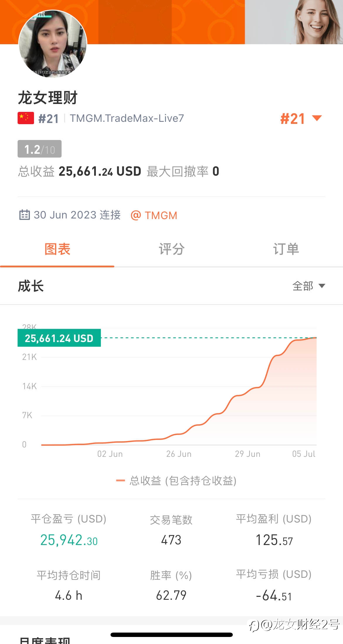The image size is (343, 644).
Task: Tap the 05 Jul chart axis label
Action: 304,454
